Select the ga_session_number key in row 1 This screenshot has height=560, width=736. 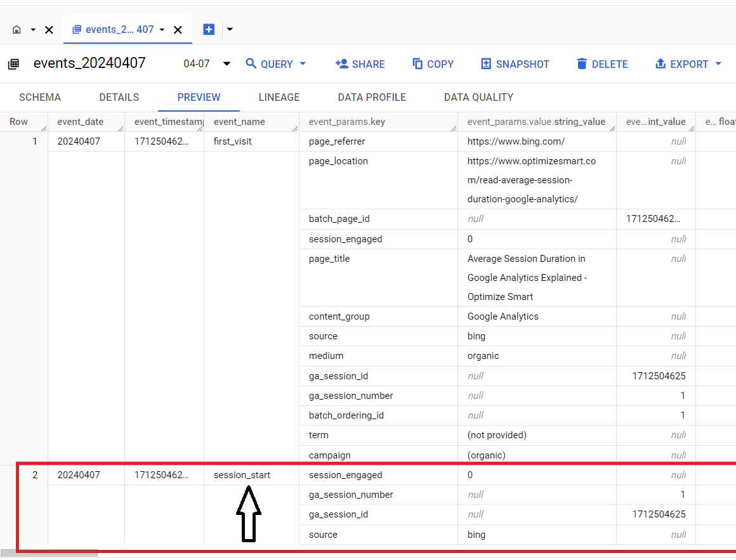coord(351,396)
